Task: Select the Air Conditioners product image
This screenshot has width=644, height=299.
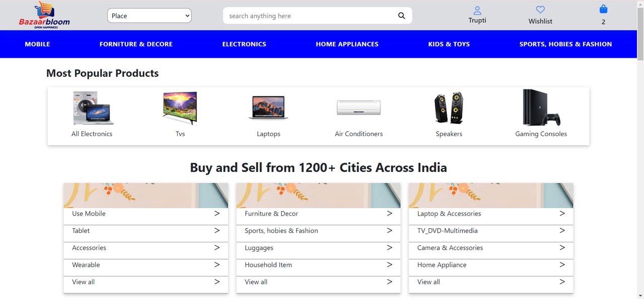Action: tap(359, 108)
